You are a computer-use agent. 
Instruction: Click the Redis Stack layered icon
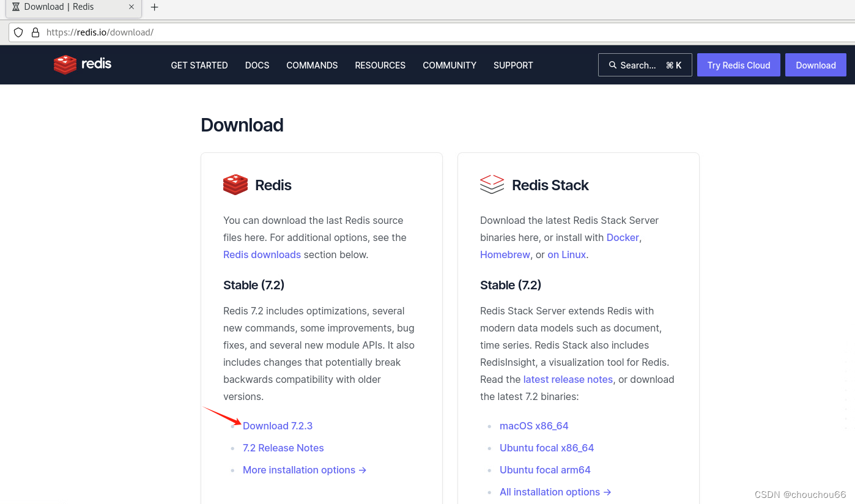[492, 184]
